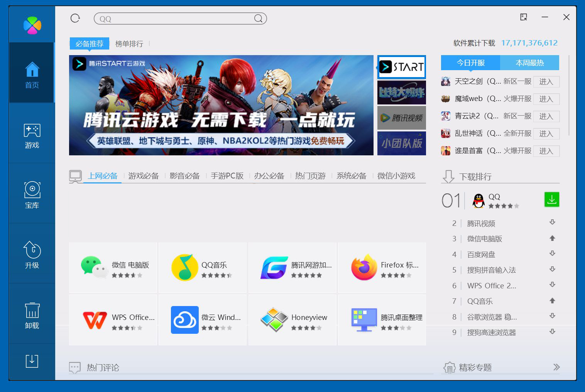Open the Honeyview app tile

(292, 320)
